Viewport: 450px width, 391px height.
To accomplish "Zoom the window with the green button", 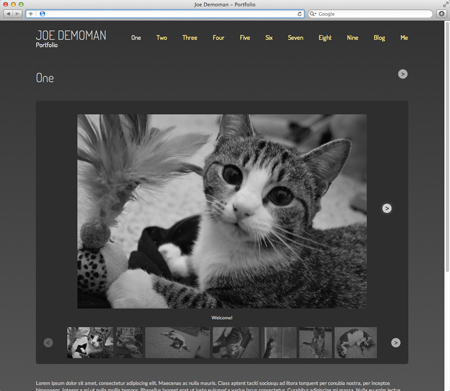I will click(21, 4).
